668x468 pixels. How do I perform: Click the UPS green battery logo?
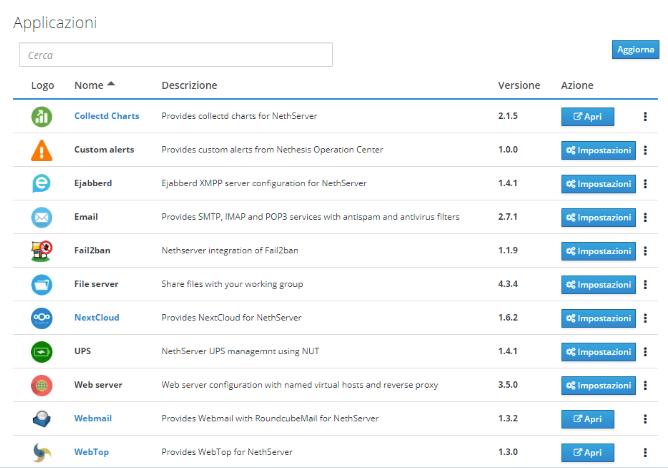coord(42,352)
